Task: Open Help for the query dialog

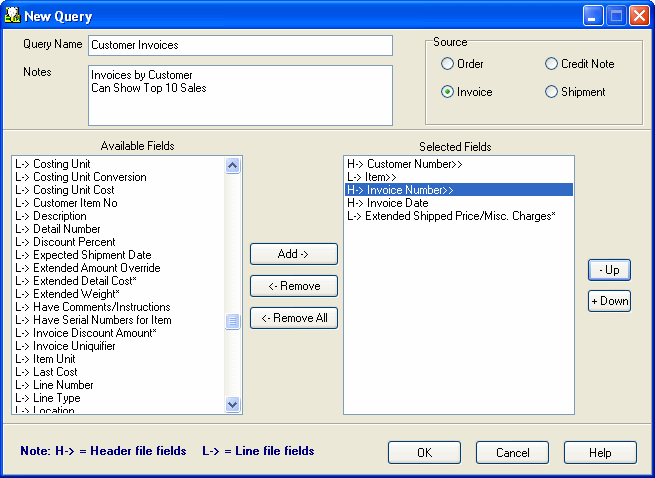Action: [600, 453]
